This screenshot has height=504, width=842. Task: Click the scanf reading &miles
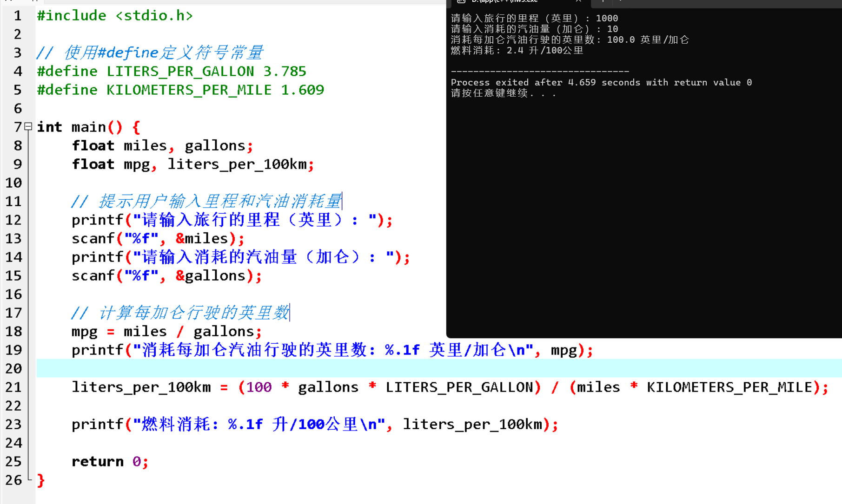[158, 239]
